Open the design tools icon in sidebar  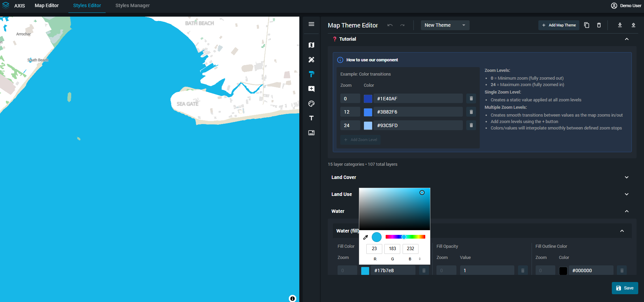point(312,60)
